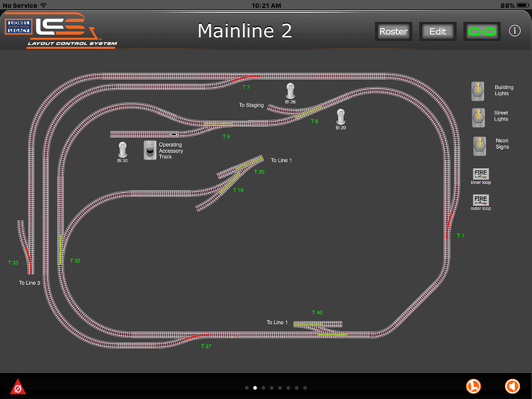The image size is (532, 399).
Task: Fire the outer loop route
Action: click(x=480, y=200)
